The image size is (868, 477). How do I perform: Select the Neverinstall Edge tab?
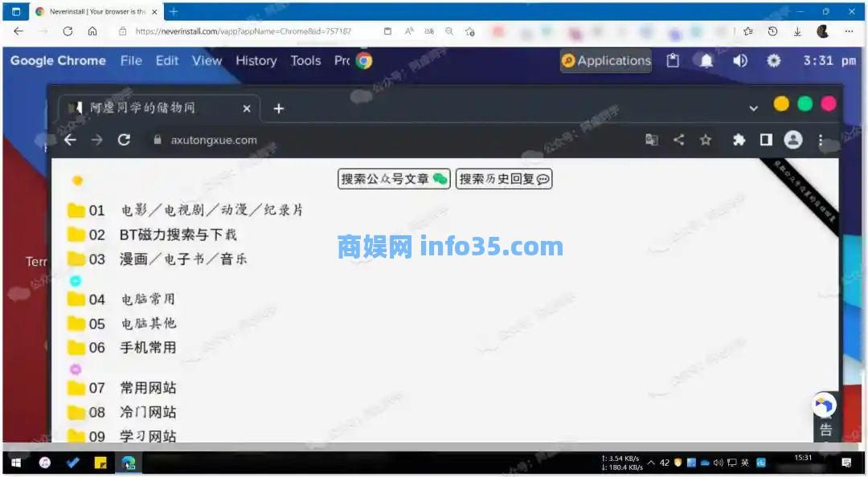coord(96,11)
